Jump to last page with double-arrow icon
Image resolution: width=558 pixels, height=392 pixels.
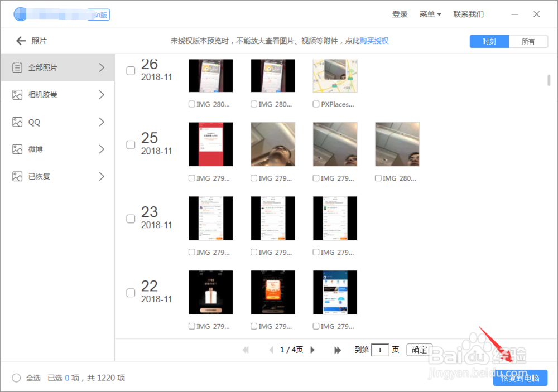[337, 350]
